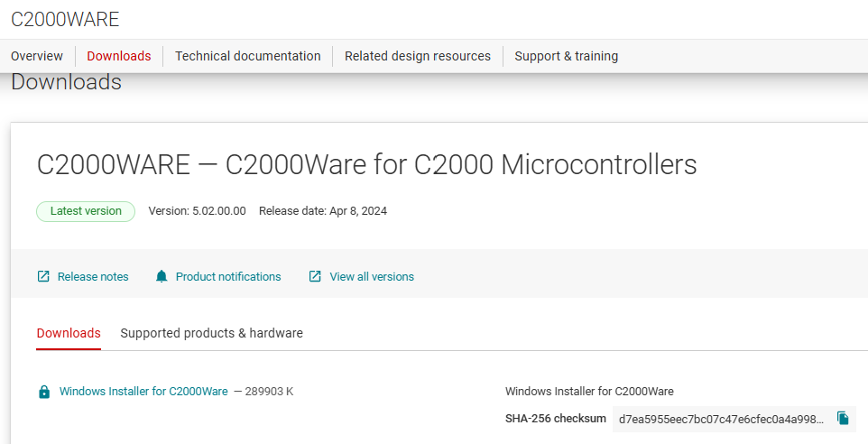Click the SHA-256 checksum label

click(555, 419)
